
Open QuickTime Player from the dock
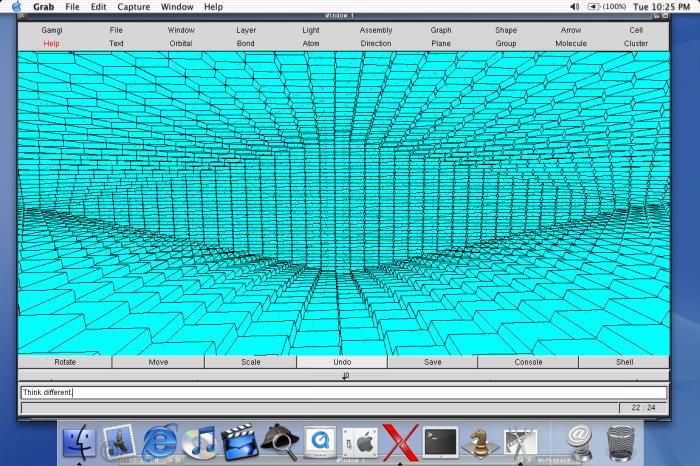[x=319, y=441]
